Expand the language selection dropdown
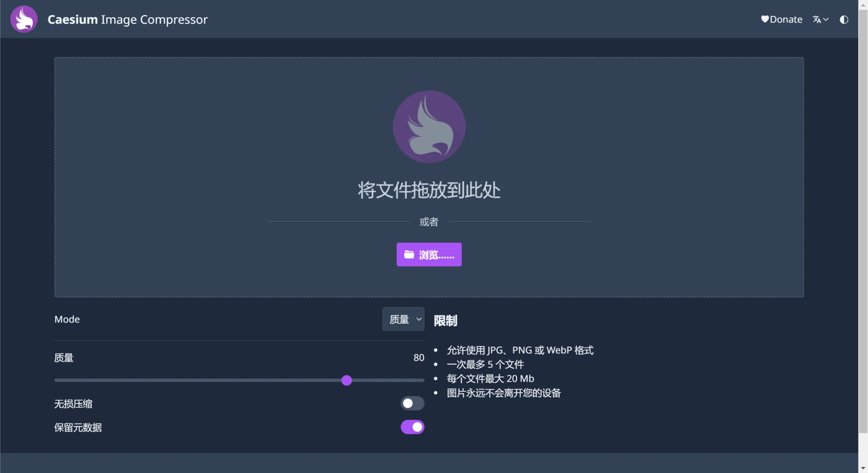 [820, 19]
